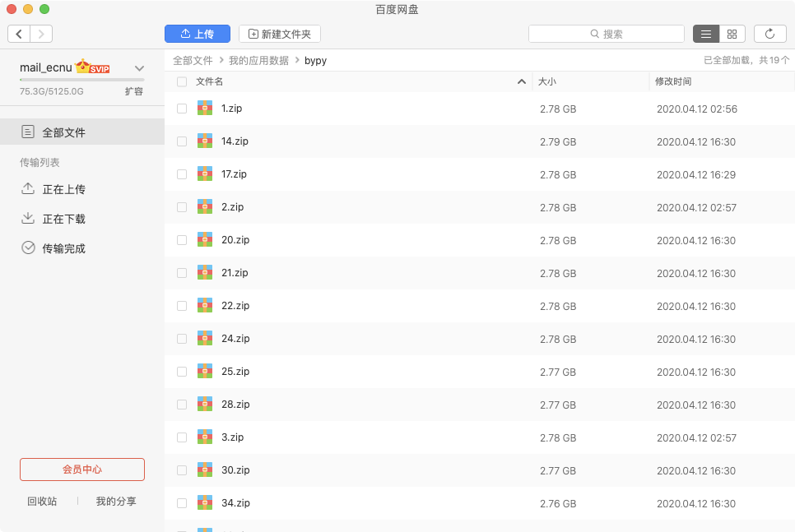
Task: Check the box for 25.zip
Action: (182, 372)
